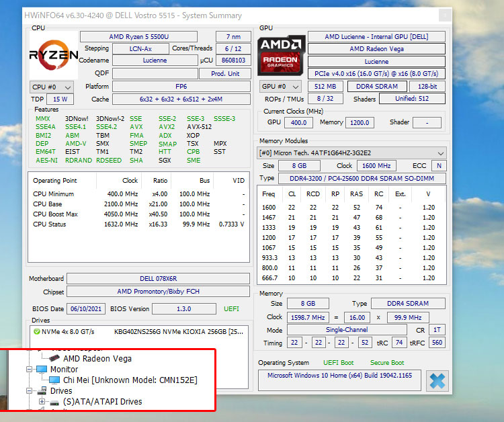This screenshot has height=422, width=504.
Task: Click the Lucienne codename field
Action: point(155,60)
